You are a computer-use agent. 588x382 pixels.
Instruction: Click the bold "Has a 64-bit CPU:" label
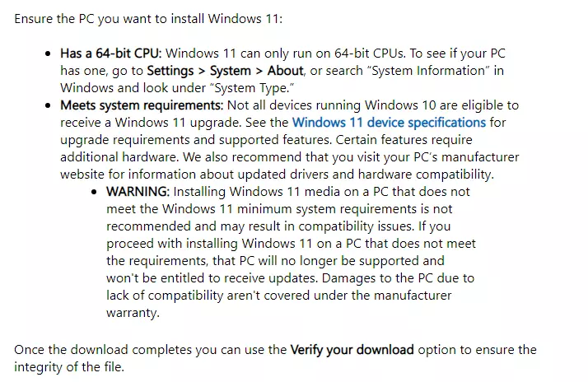111,54
